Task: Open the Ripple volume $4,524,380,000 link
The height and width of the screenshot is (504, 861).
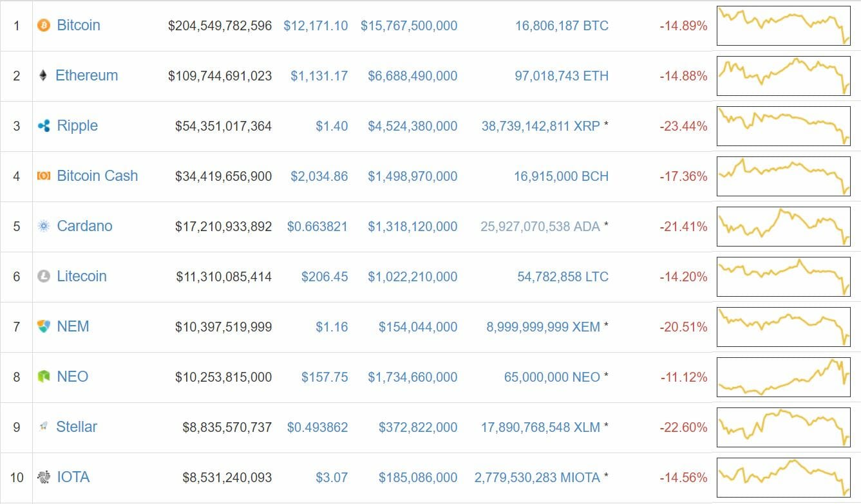Action: (413, 126)
